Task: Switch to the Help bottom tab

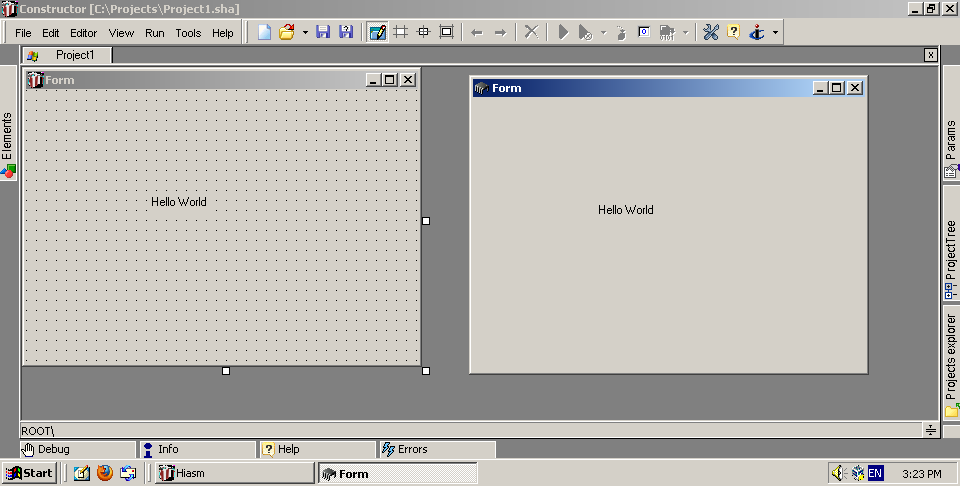Action: pyautogui.click(x=317, y=449)
